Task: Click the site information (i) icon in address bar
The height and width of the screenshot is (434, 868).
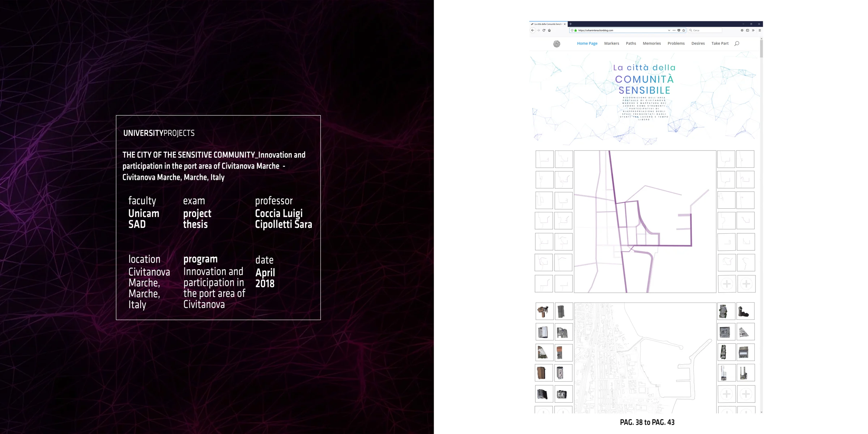Action: coord(572,30)
